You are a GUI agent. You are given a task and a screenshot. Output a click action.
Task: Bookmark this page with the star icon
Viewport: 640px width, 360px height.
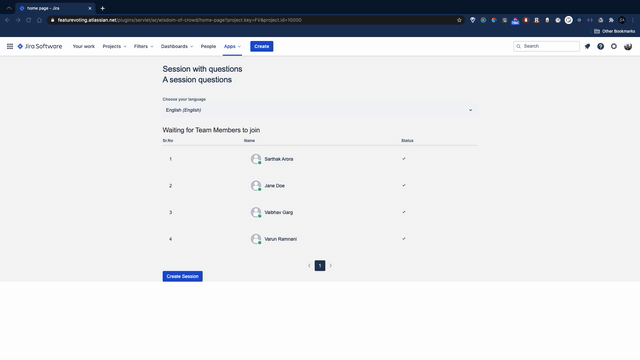point(459,20)
